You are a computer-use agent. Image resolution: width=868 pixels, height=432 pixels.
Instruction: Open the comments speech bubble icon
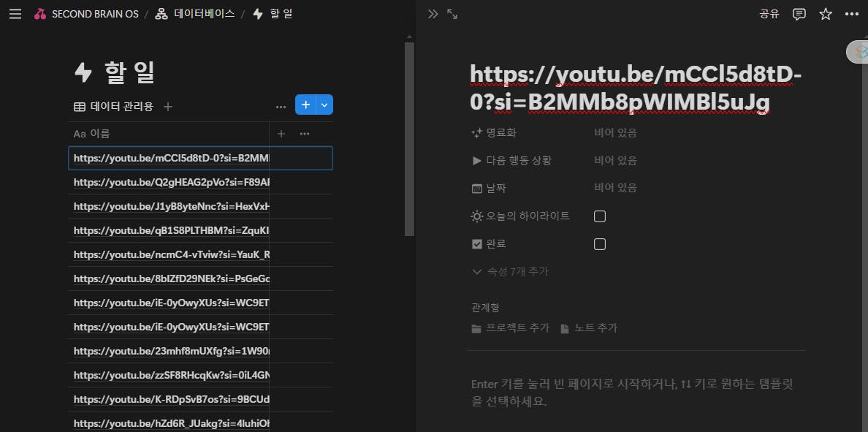[x=799, y=15]
